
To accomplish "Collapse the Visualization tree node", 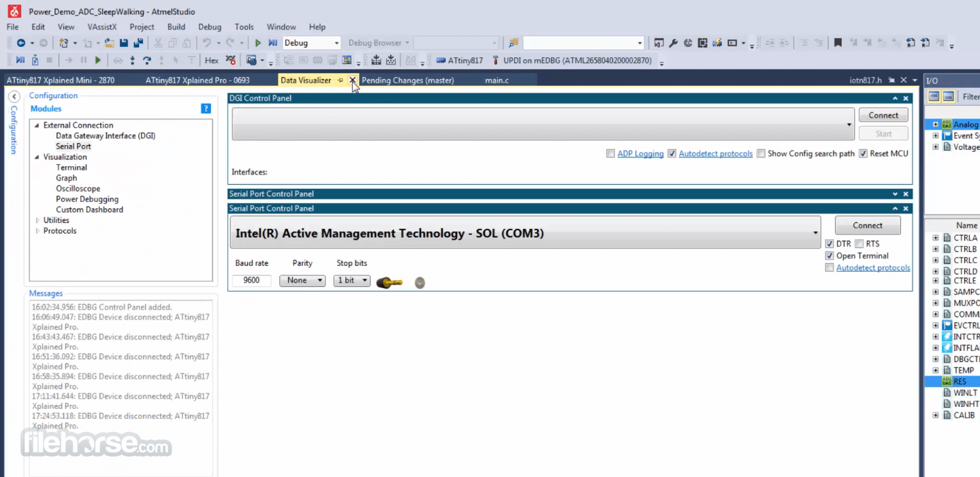I will (37, 157).
